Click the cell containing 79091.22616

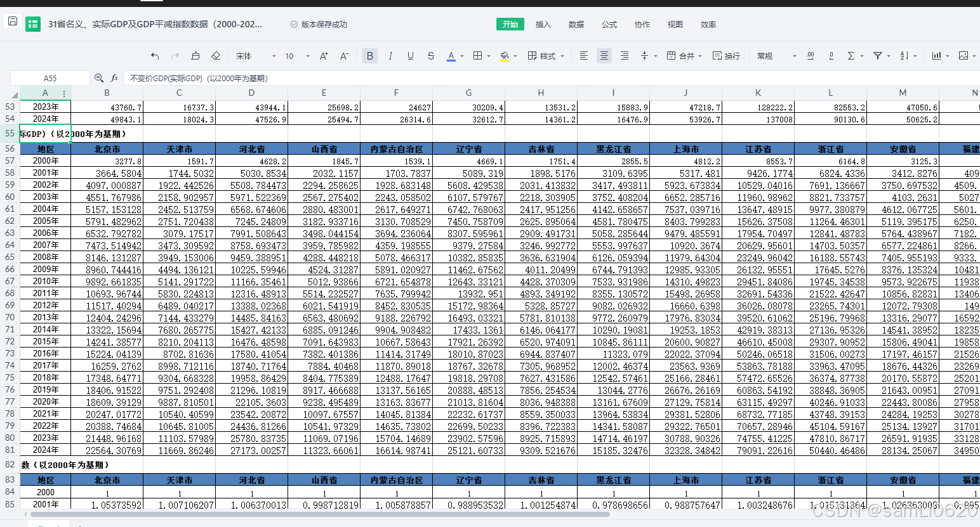(x=758, y=450)
